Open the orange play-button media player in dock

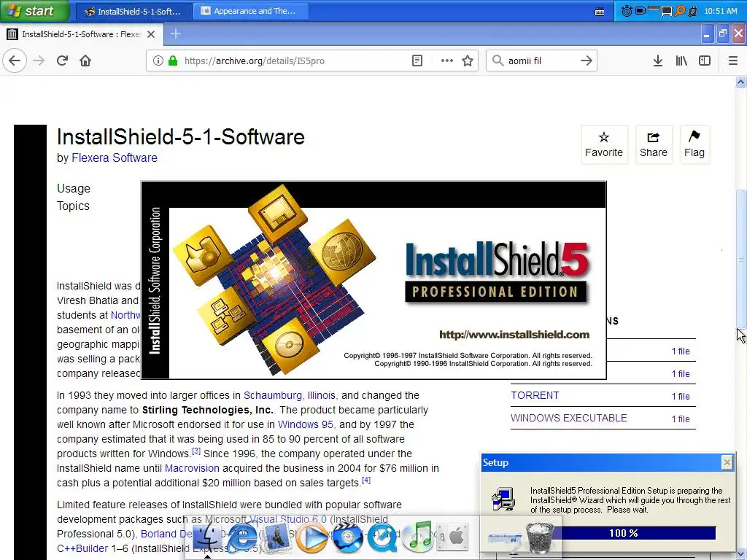click(x=312, y=537)
